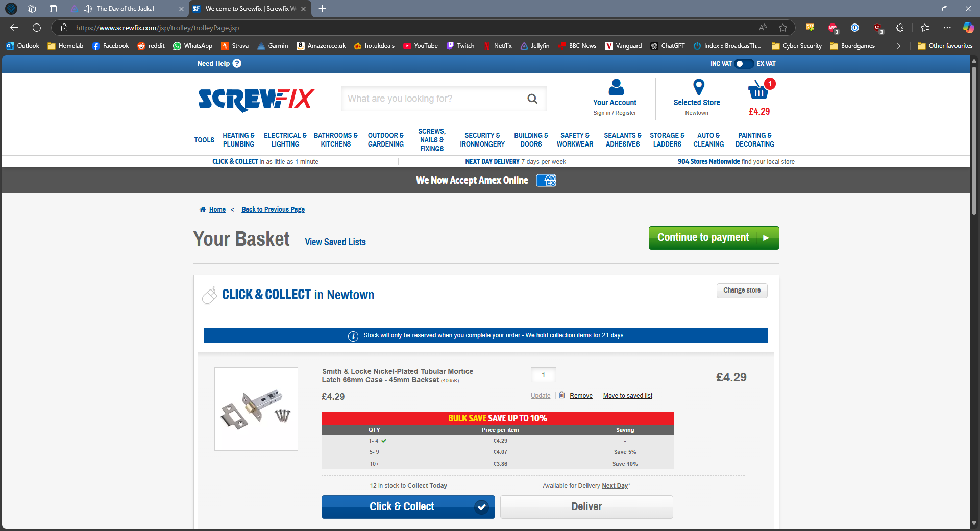Screen dimensions: 980x531
Task: Close the Screwfix browser tab
Action: pyautogui.click(x=303, y=9)
